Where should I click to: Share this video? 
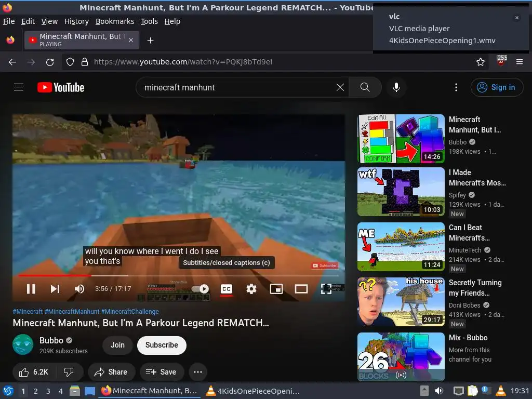coord(111,372)
